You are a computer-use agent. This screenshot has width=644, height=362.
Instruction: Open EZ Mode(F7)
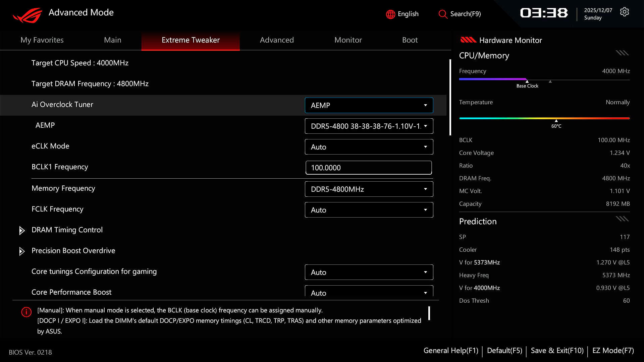pos(613,350)
